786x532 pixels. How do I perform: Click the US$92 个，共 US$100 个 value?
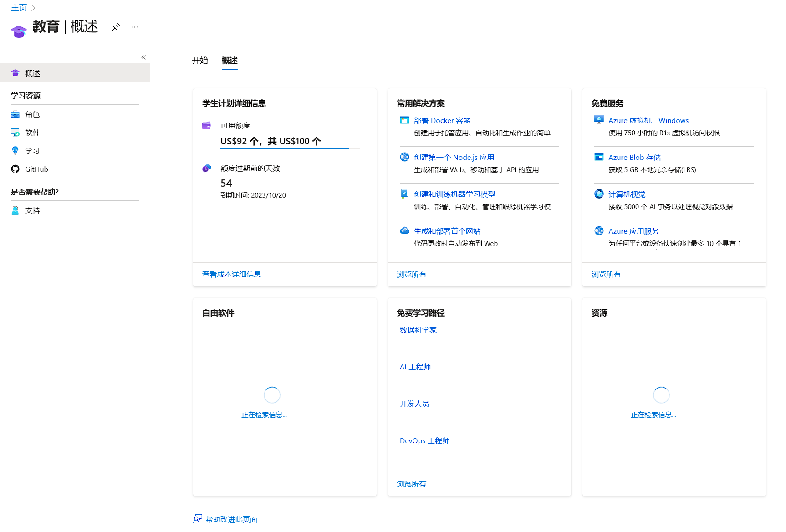[271, 141]
